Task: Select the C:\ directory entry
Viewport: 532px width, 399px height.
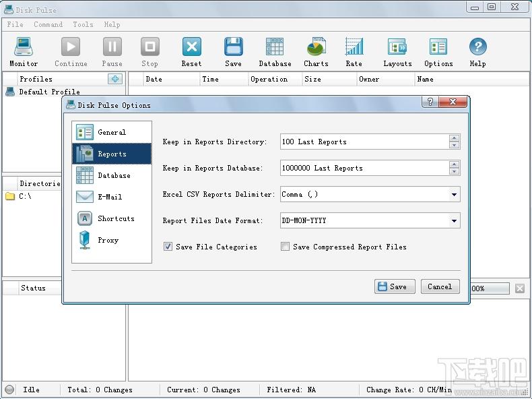Action: click(x=25, y=196)
